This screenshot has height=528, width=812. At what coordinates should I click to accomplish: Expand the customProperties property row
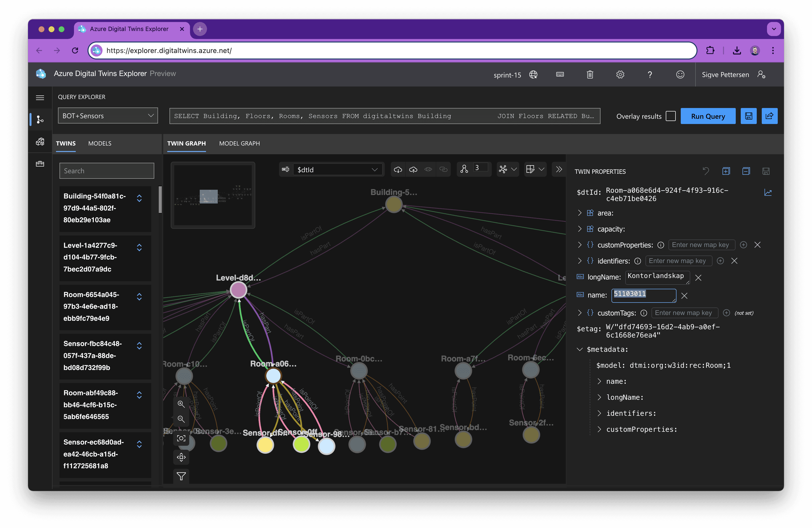(579, 245)
